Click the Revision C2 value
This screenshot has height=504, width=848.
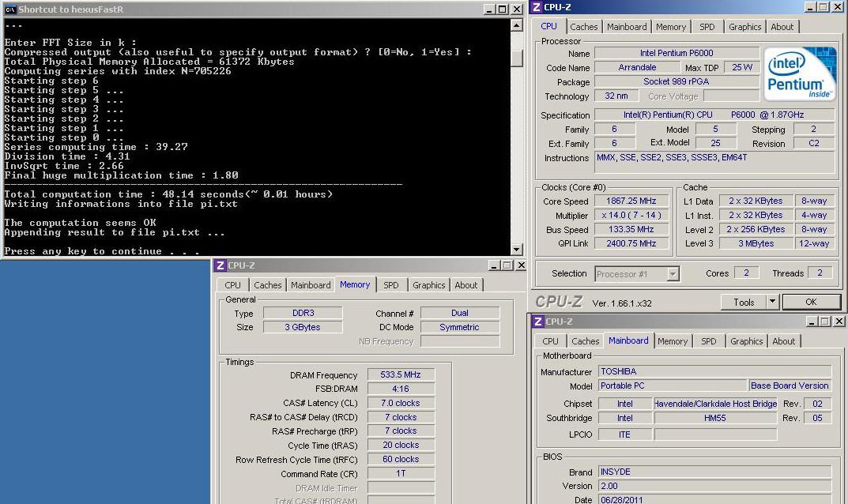point(814,143)
